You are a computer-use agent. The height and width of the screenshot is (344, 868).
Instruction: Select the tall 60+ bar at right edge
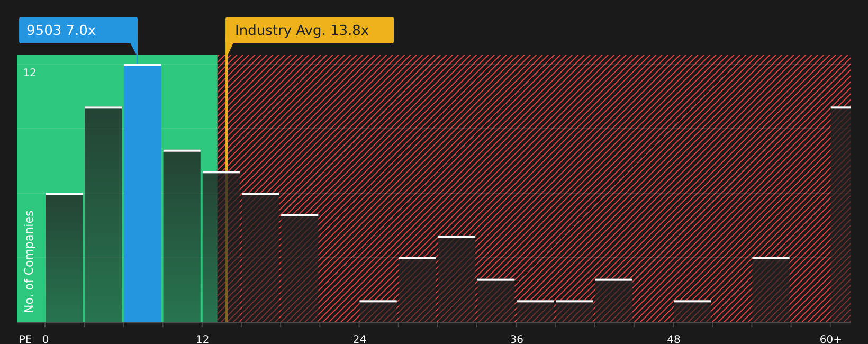coord(841,214)
